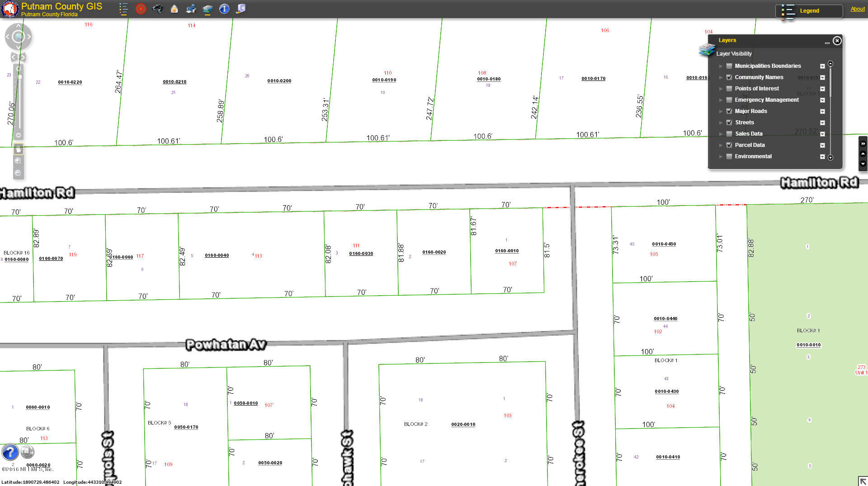The height and width of the screenshot is (486, 868).
Task: Open the Legend panel button
Action: 809,11
